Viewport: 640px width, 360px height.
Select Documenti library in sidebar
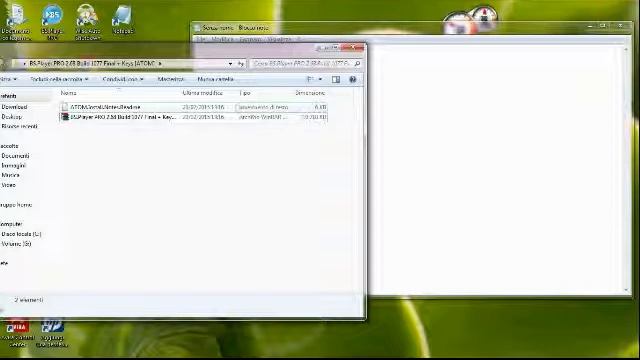tap(16, 156)
